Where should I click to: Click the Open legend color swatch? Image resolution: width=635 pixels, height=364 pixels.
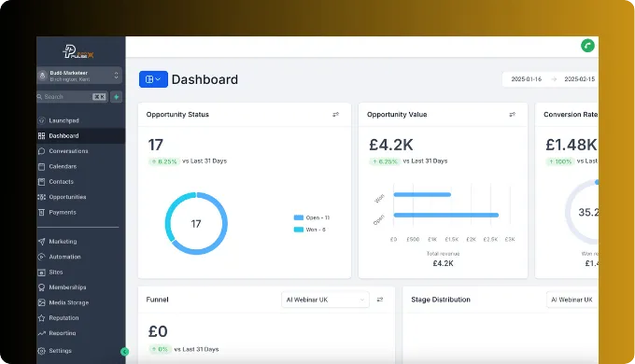(299, 217)
